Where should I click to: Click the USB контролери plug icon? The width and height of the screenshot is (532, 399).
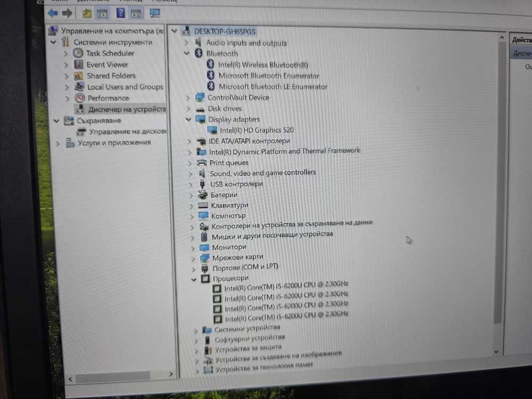202,184
